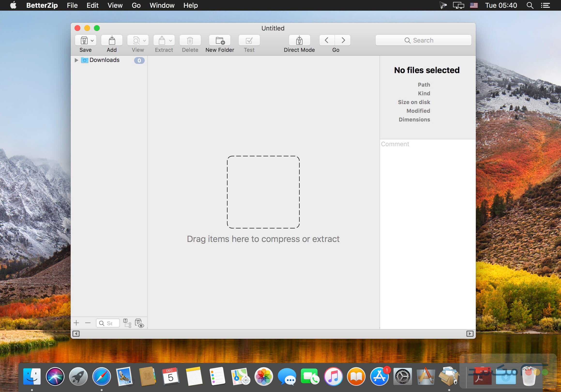
Task: Hide the info panel with bottom-right panel toggle
Action: [x=470, y=334]
